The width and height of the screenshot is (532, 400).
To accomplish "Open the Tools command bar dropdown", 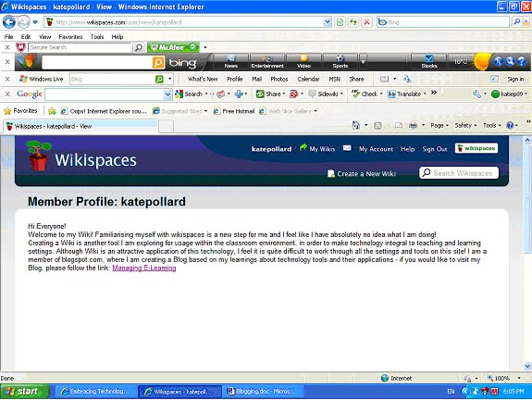I will (492, 126).
